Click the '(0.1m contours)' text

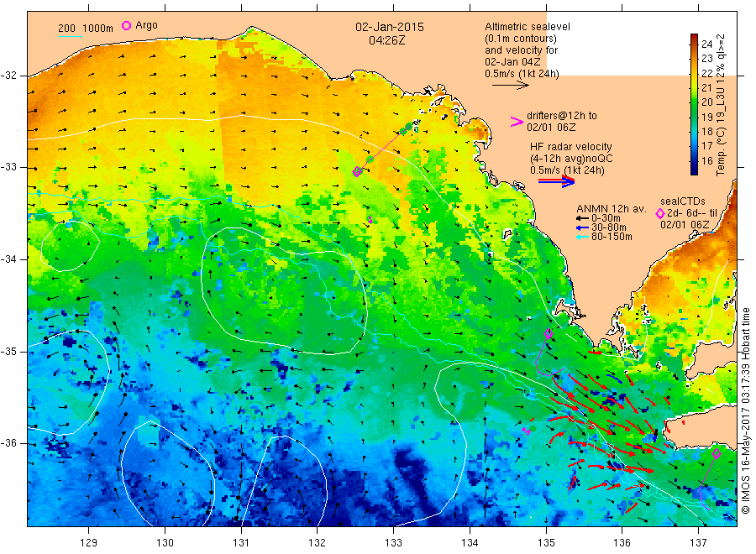(521, 39)
